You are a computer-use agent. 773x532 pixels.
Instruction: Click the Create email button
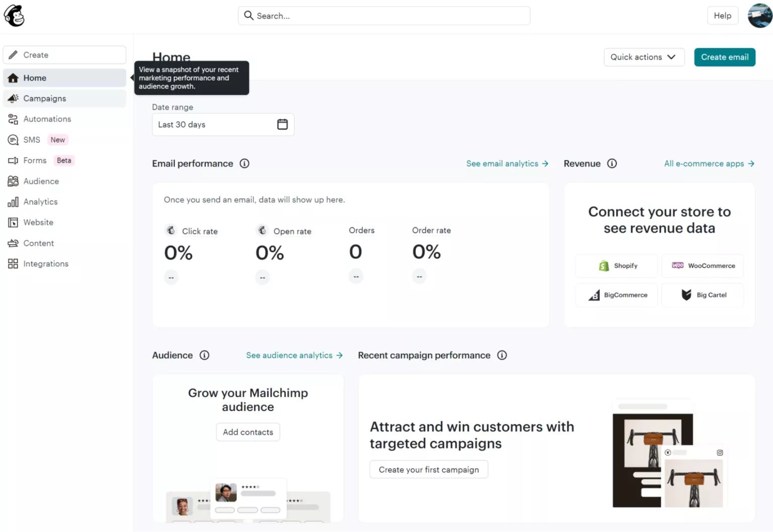[724, 57]
